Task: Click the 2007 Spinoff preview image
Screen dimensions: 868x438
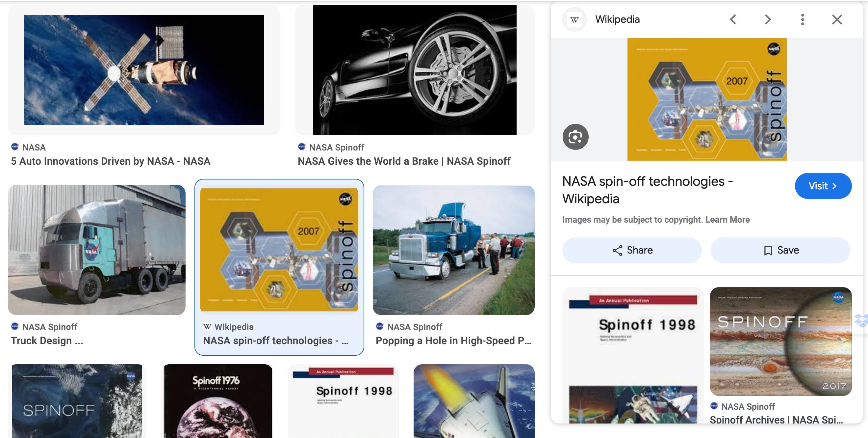Action: [707, 99]
